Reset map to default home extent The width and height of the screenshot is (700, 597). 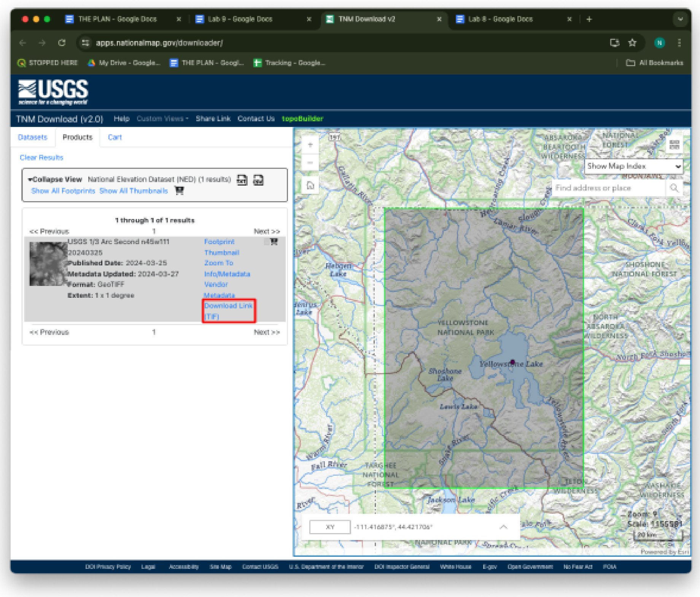[x=310, y=186]
